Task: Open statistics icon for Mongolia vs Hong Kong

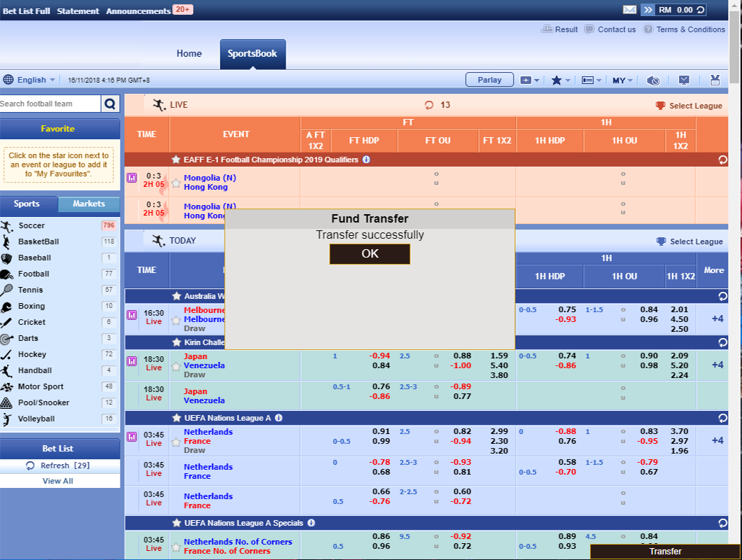Action: pyautogui.click(x=131, y=178)
